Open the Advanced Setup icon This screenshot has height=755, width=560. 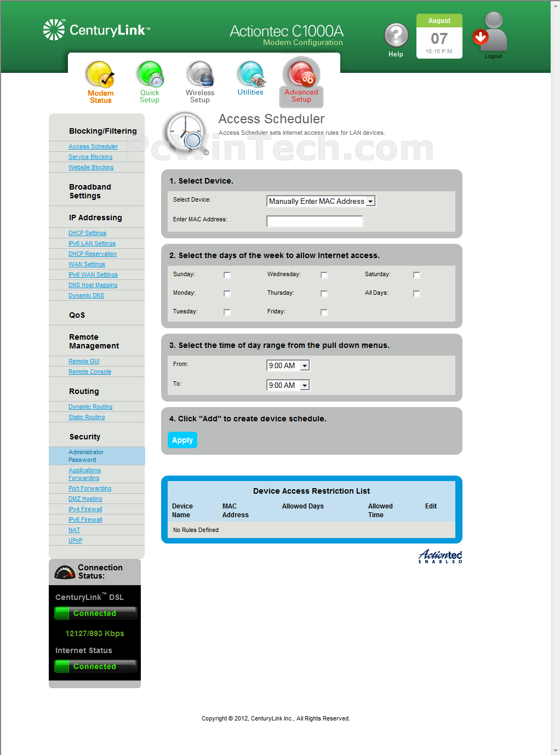tap(301, 82)
